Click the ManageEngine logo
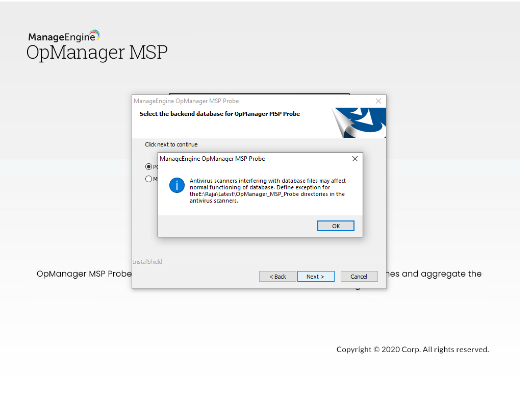The image size is (532, 395). click(x=64, y=35)
